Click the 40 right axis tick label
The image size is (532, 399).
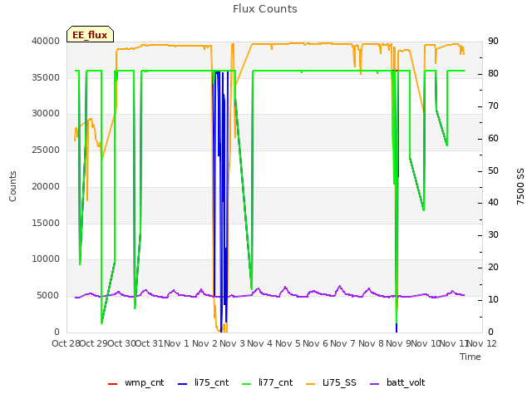(x=493, y=203)
